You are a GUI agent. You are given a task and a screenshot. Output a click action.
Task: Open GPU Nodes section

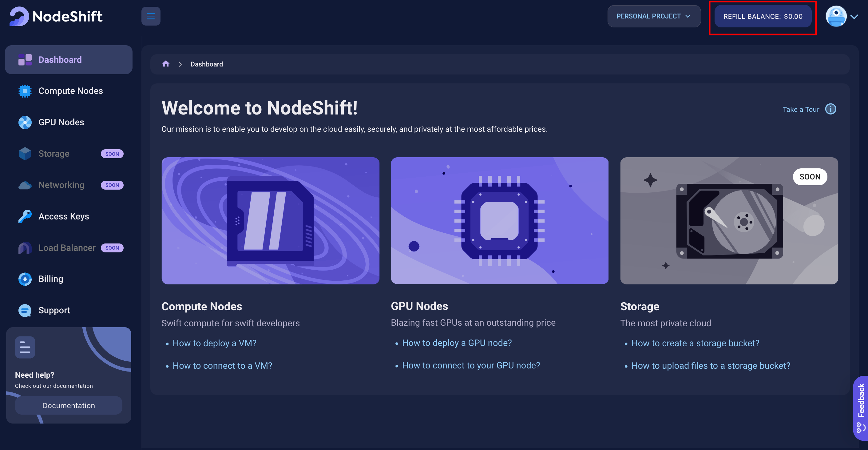point(61,122)
